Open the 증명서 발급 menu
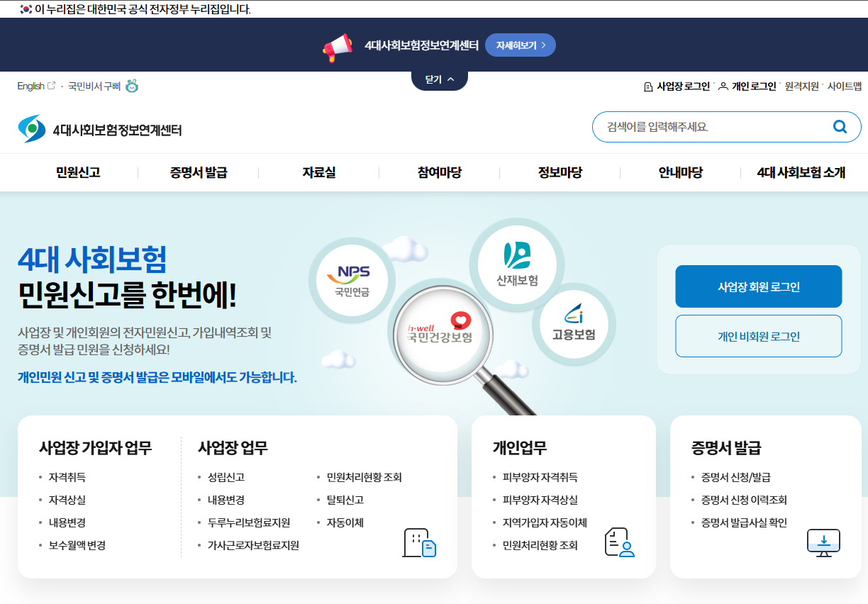 click(199, 172)
